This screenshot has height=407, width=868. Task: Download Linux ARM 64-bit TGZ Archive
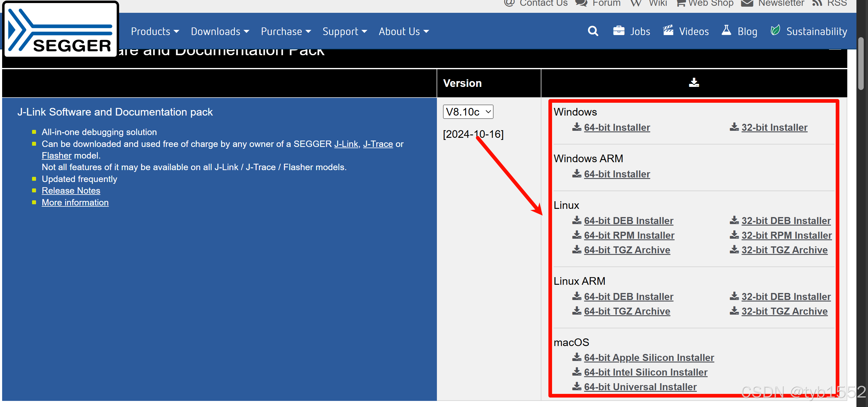(x=627, y=311)
